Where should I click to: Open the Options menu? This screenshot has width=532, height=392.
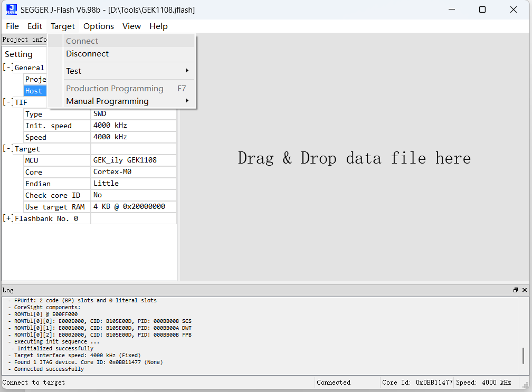pyautogui.click(x=98, y=26)
